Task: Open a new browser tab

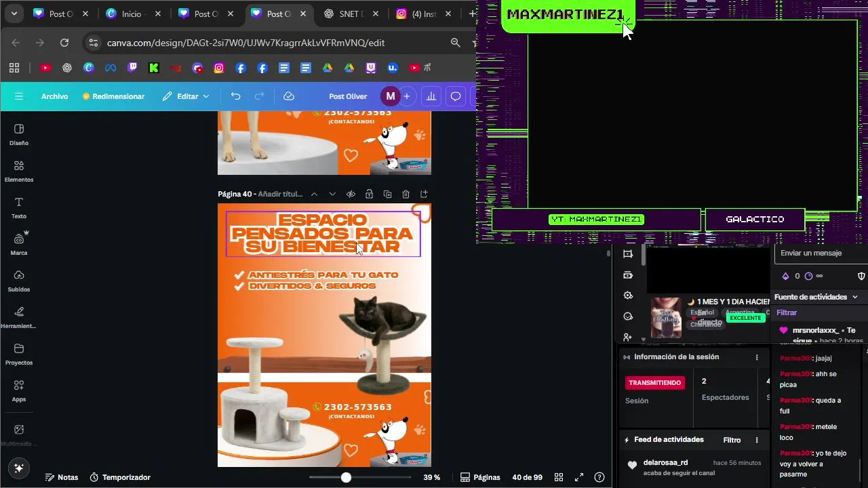Action: (x=472, y=14)
